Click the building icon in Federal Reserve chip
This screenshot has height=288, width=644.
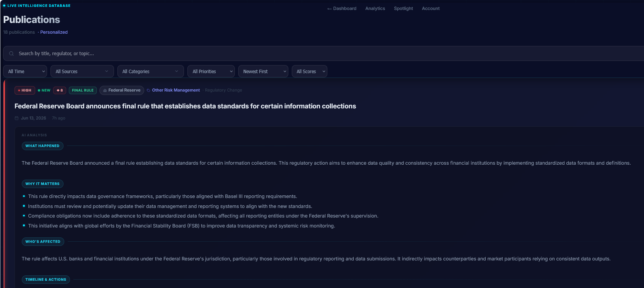[105, 90]
